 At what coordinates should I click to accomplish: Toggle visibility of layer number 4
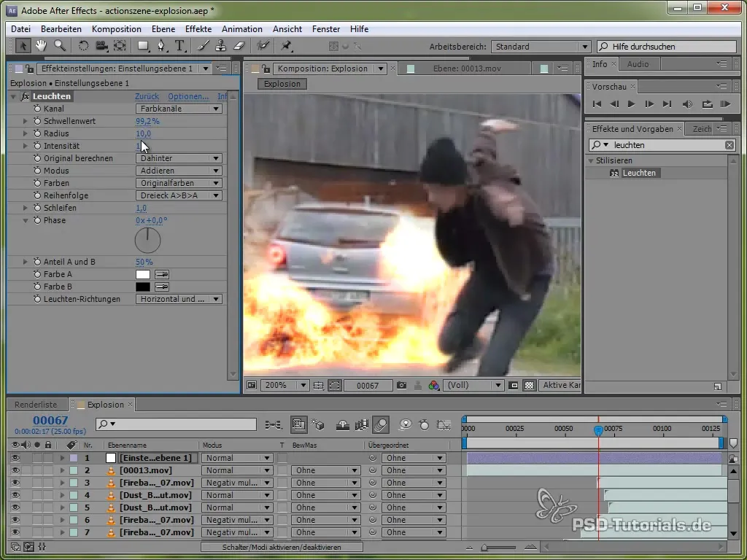coord(15,495)
